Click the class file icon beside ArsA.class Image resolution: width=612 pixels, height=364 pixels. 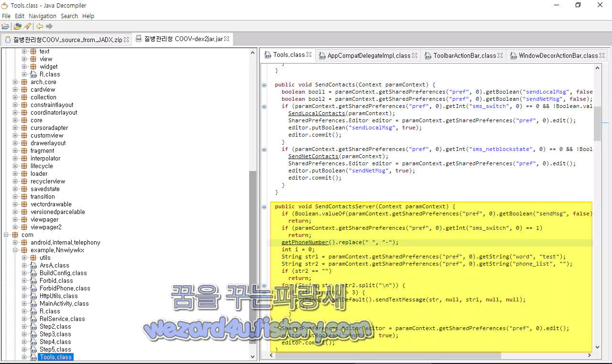coord(33,266)
